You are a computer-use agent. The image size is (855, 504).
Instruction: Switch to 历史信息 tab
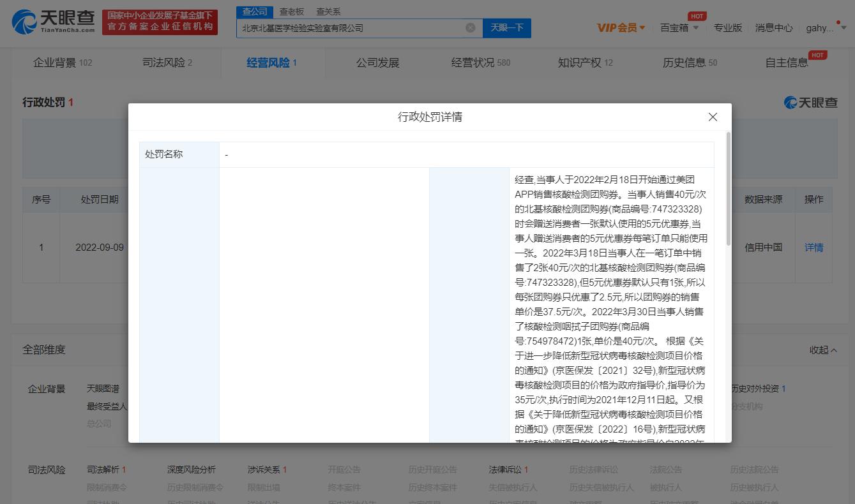pyautogui.click(x=690, y=63)
